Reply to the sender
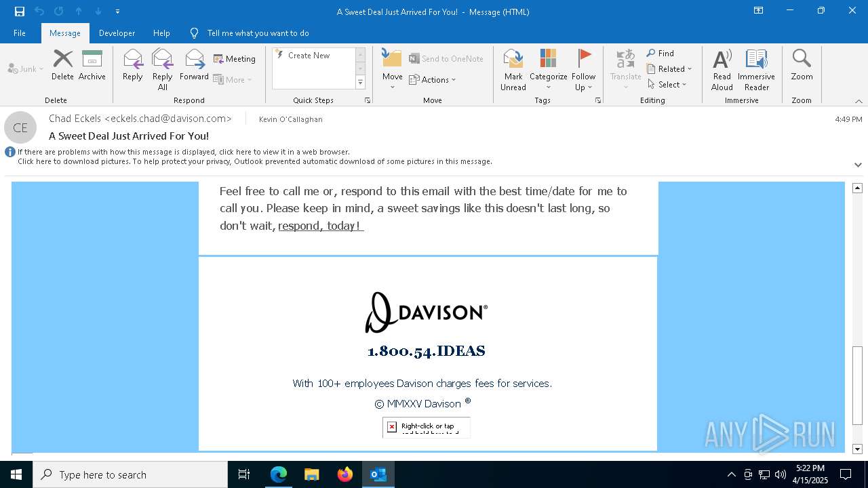 click(133, 65)
